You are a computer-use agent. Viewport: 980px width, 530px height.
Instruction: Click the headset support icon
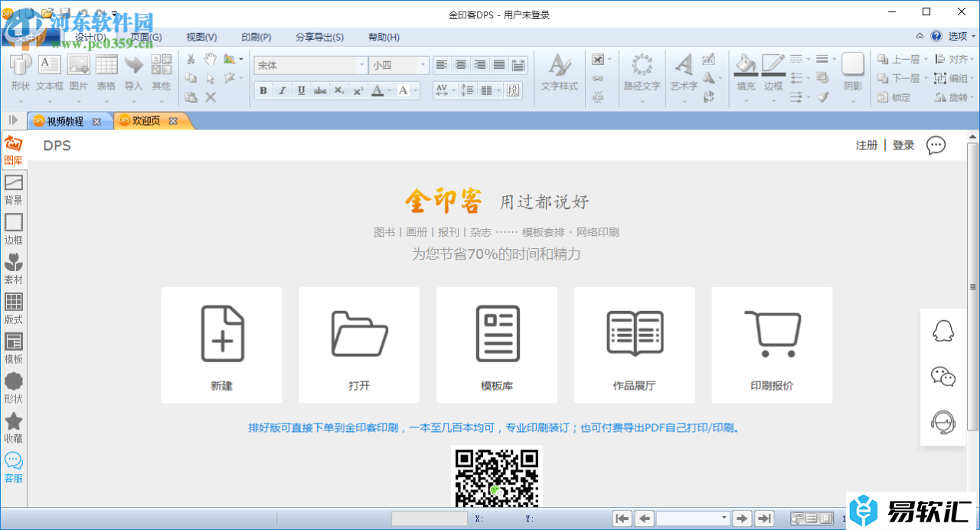pyautogui.click(x=943, y=422)
